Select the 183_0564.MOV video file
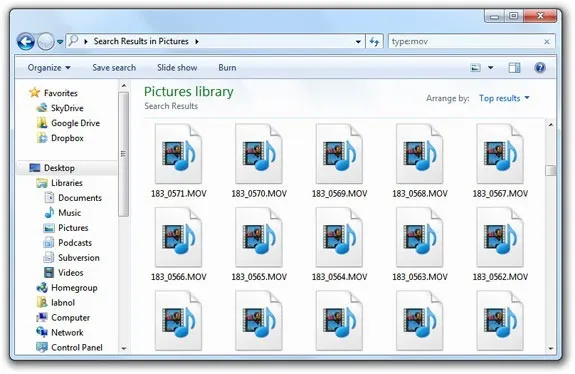Screen dimensions: 575x374 pyautogui.click(x=340, y=244)
